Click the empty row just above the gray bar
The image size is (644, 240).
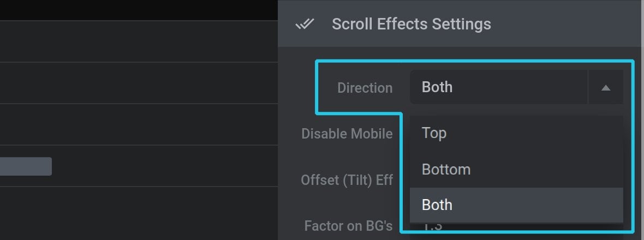tap(139, 124)
